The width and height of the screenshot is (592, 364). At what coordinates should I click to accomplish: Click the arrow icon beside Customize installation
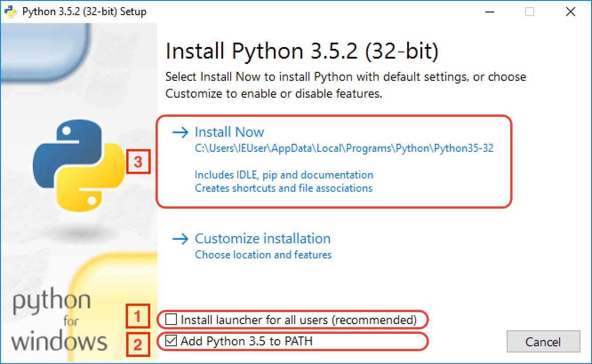180,239
